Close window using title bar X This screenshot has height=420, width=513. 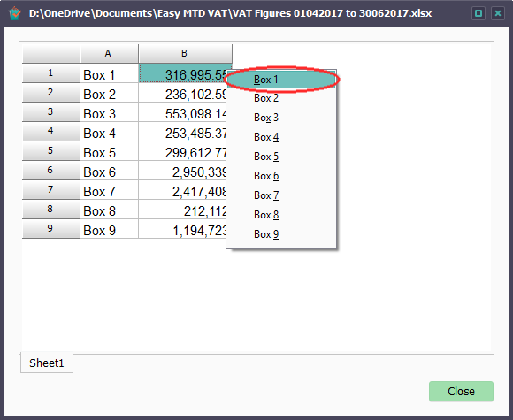(x=498, y=13)
